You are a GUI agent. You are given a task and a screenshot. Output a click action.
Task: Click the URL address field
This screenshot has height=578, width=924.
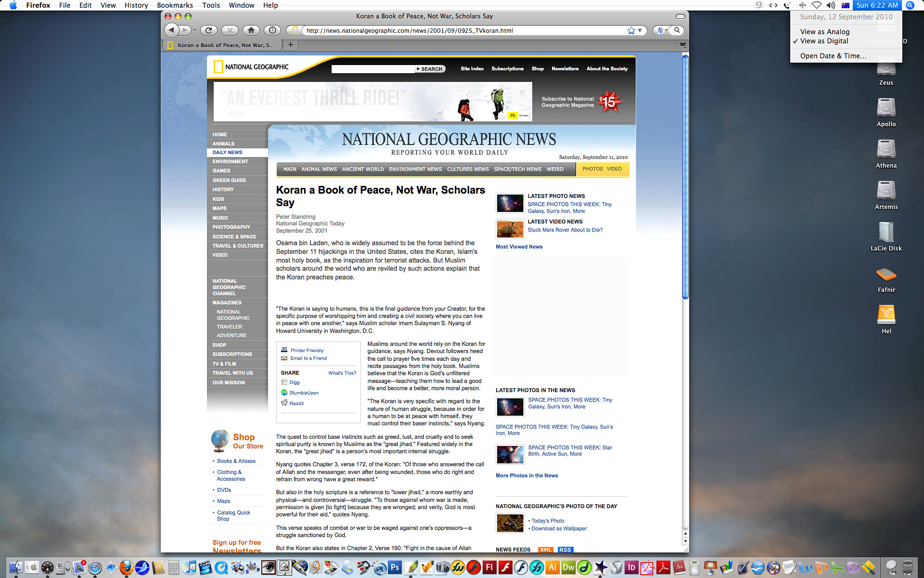tap(464, 30)
